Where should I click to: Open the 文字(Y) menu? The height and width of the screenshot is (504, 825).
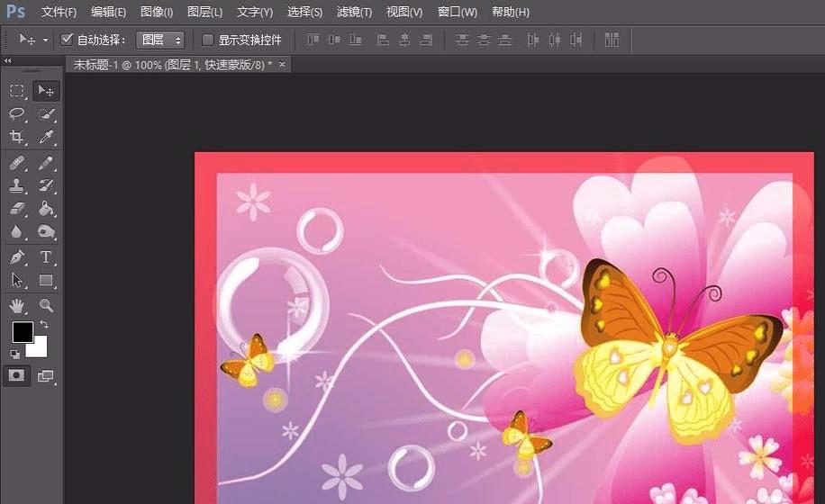click(255, 12)
